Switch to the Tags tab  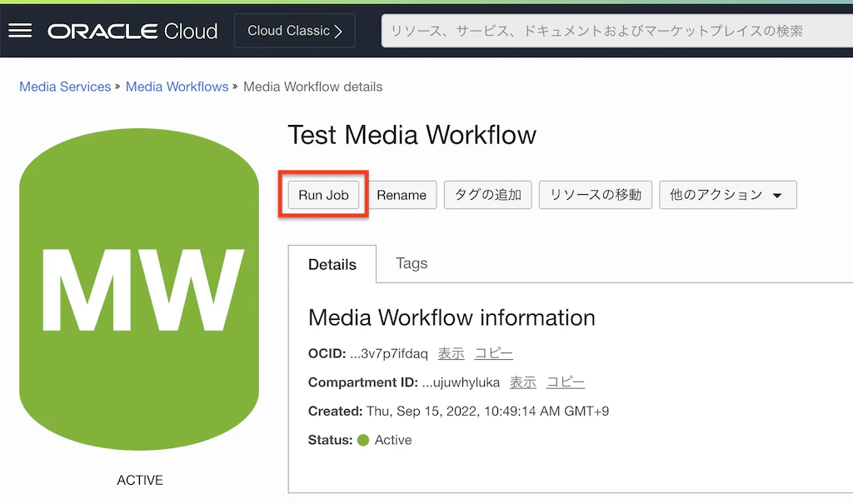coord(412,263)
